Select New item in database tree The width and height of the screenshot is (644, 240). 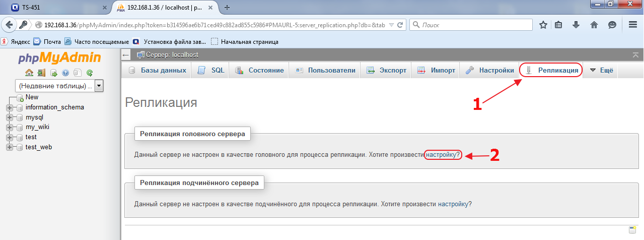32,97
